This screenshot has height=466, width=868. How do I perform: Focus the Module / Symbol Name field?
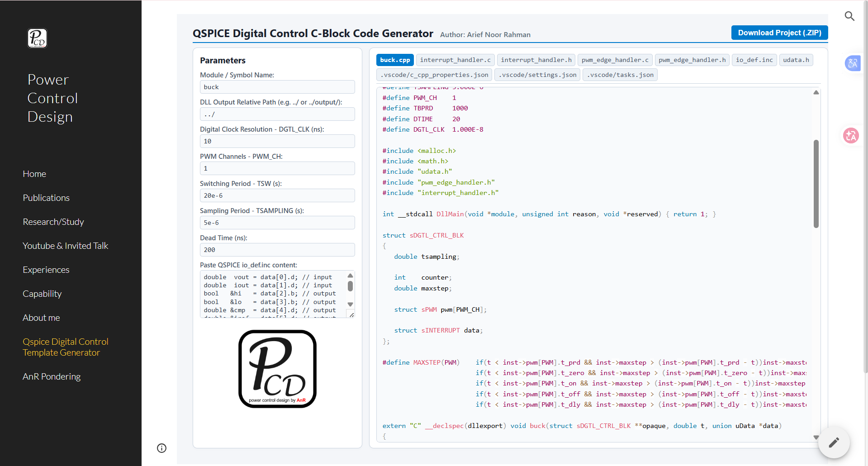pyautogui.click(x=277, y=87)
